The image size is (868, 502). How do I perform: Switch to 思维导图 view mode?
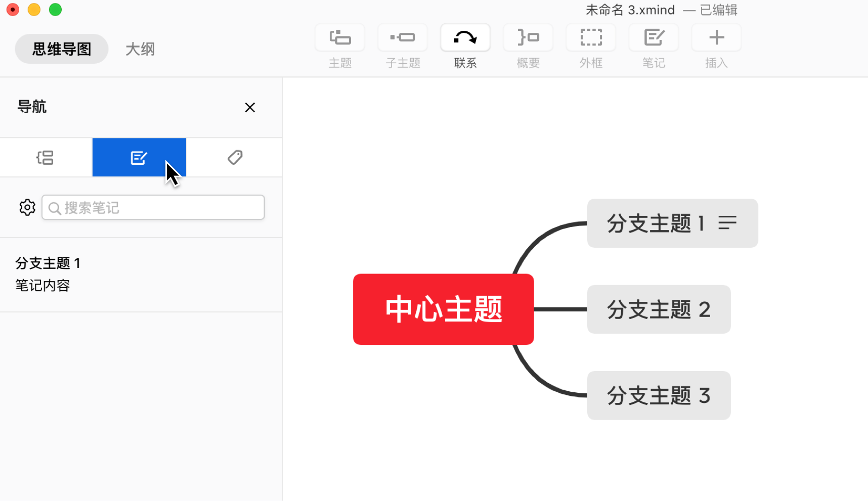coord(62,49)
